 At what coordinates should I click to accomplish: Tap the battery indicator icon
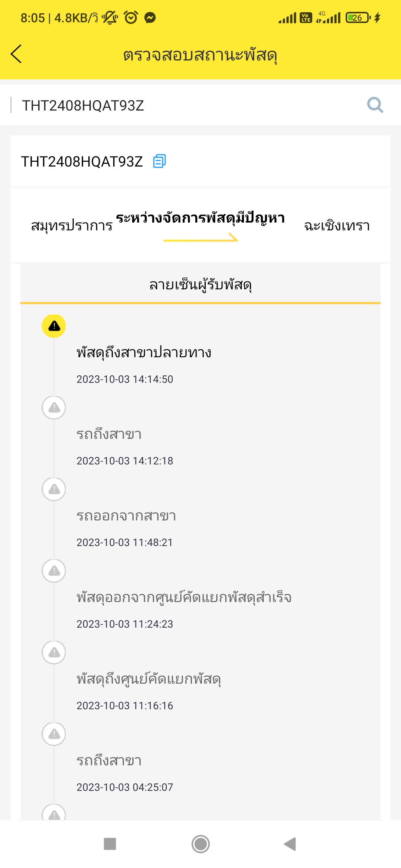point(358,17)
